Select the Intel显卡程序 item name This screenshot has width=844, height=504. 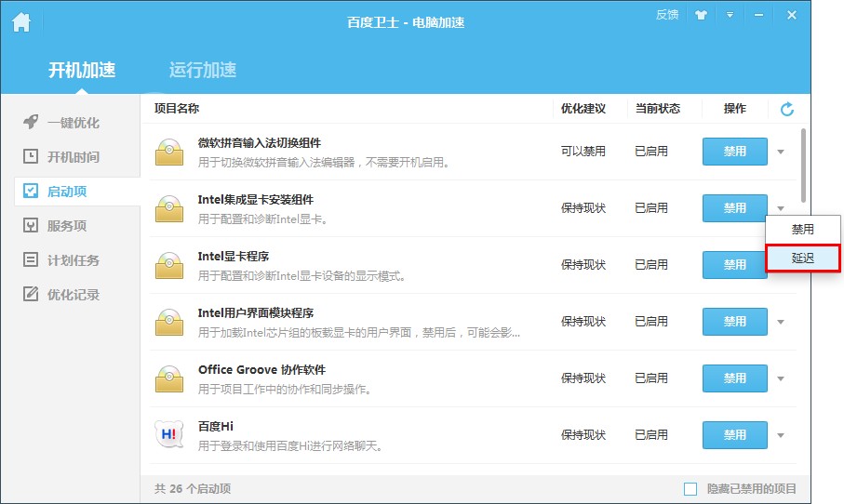coord(233,257)
